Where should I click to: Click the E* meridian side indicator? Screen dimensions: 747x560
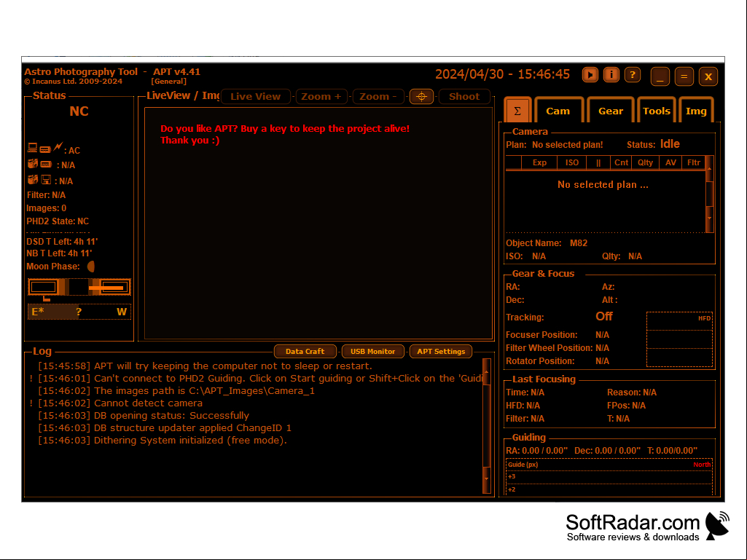(38, 312)
